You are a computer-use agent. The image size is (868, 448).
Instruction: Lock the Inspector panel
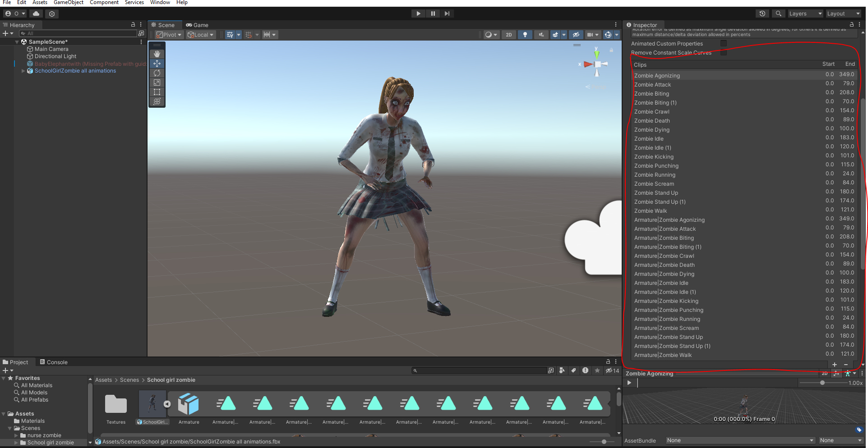point(852,25)
